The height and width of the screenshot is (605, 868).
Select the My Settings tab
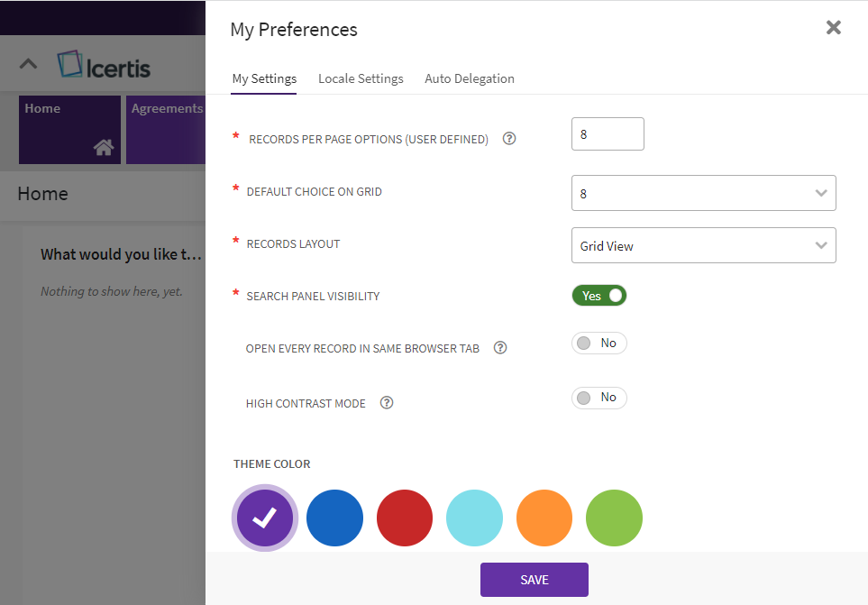click(x=264, y=78)
